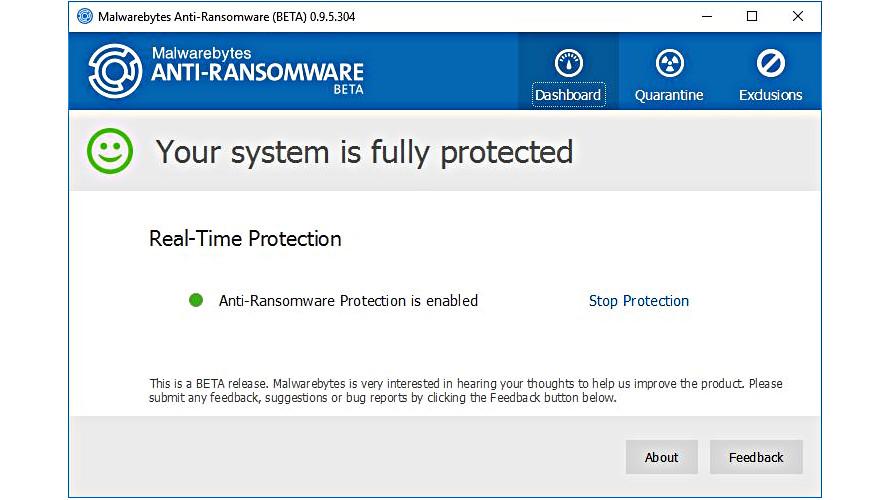Maximize the Anti-Ransomware window
The height and width of the screenshot is (500, 890).
pyautogui.click(x=752, y=16)
